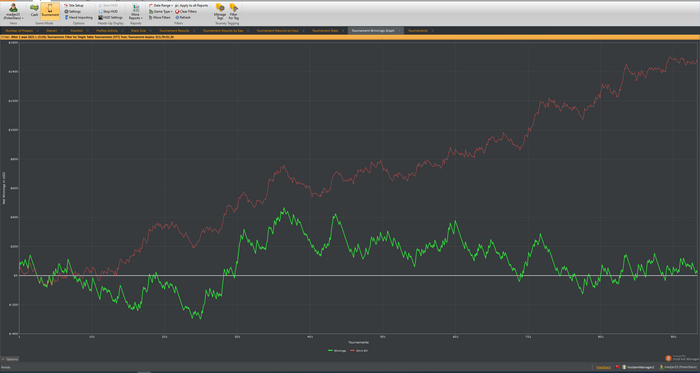Expand the Options panel at bottom left
This screenshot has height=373, width=700.
(10, 359)
